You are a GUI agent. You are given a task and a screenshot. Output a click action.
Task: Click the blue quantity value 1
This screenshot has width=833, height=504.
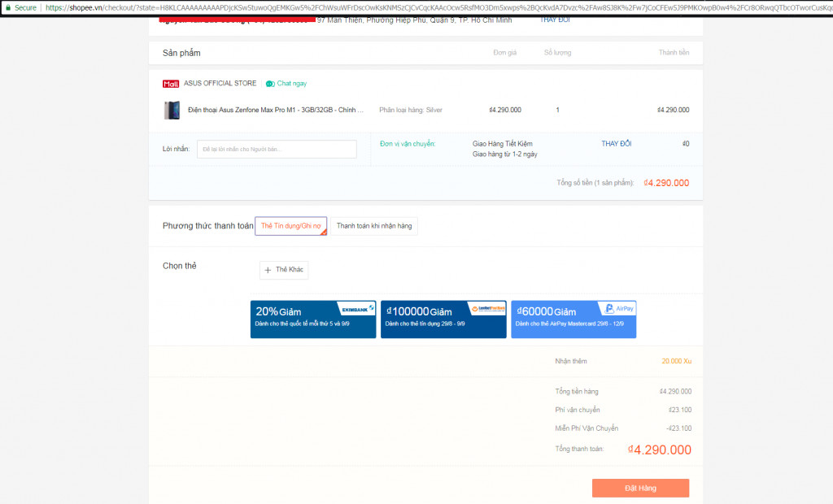point(557,110)
